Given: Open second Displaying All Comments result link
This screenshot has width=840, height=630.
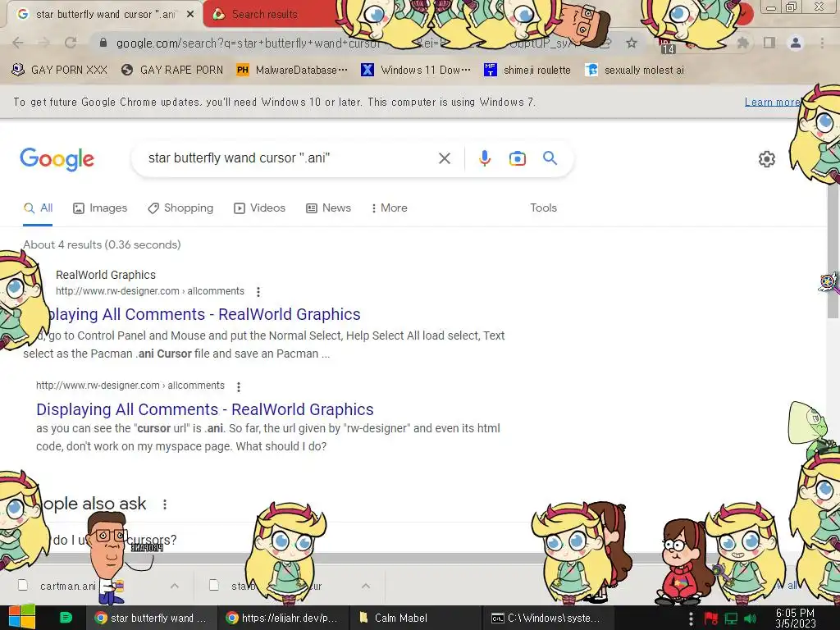Looking at the screenshot, I should (204, 409).
